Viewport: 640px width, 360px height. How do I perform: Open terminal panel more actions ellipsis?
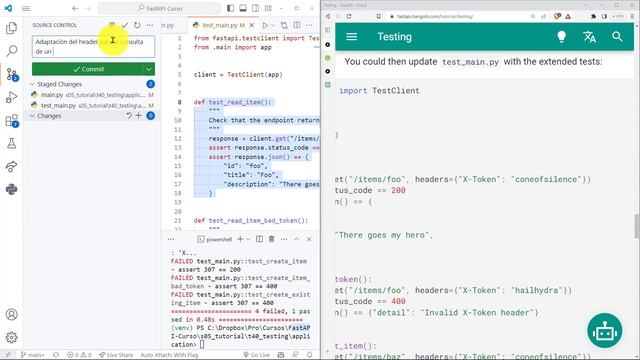click(x=284, y=239)
